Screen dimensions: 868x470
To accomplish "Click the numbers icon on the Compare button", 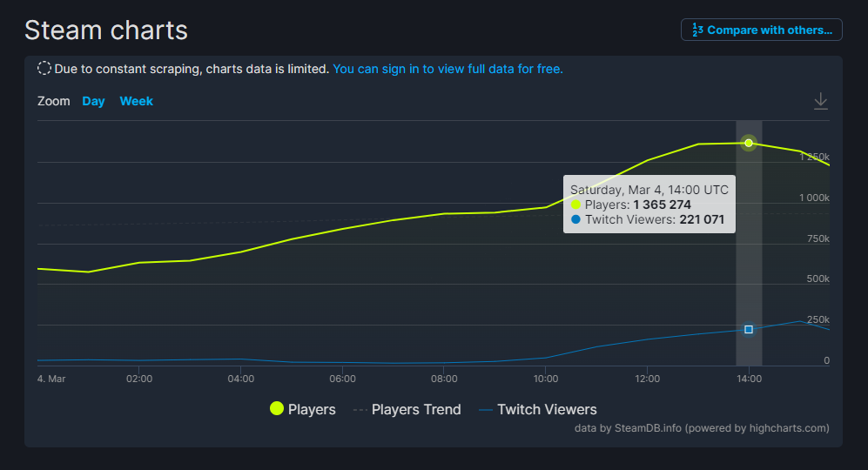I will tap(697, 30).
